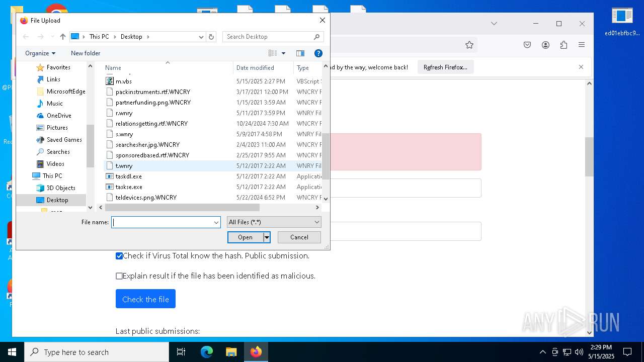Go up one folder level arrow
Viewport: 644px width, 362px height.
coord(62,37)
